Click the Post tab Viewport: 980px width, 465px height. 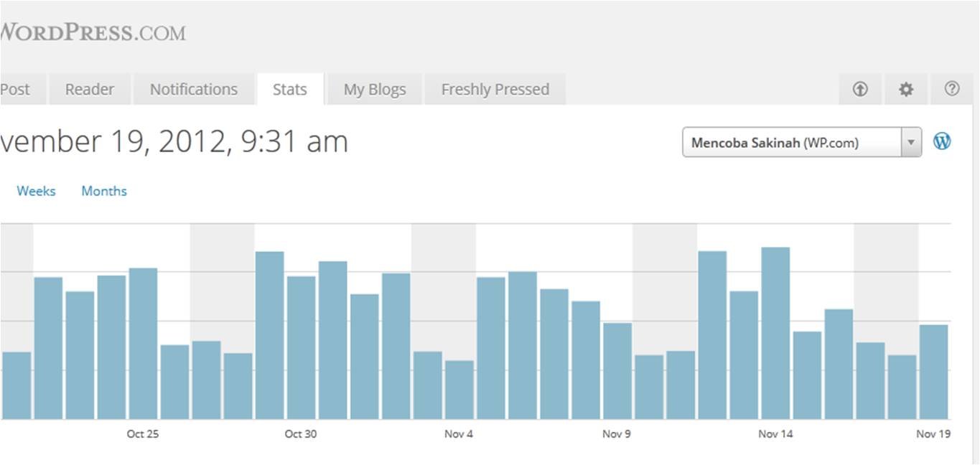16,90
